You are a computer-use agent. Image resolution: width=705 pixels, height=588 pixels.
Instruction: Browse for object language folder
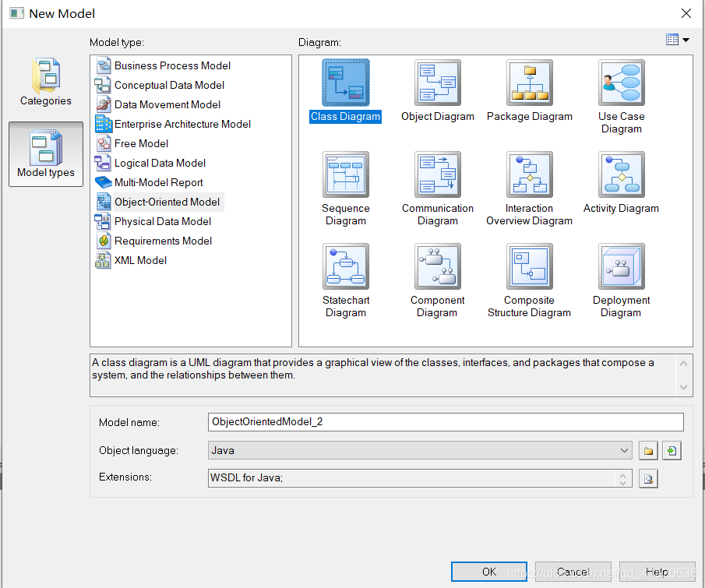(x=648, y=450)
